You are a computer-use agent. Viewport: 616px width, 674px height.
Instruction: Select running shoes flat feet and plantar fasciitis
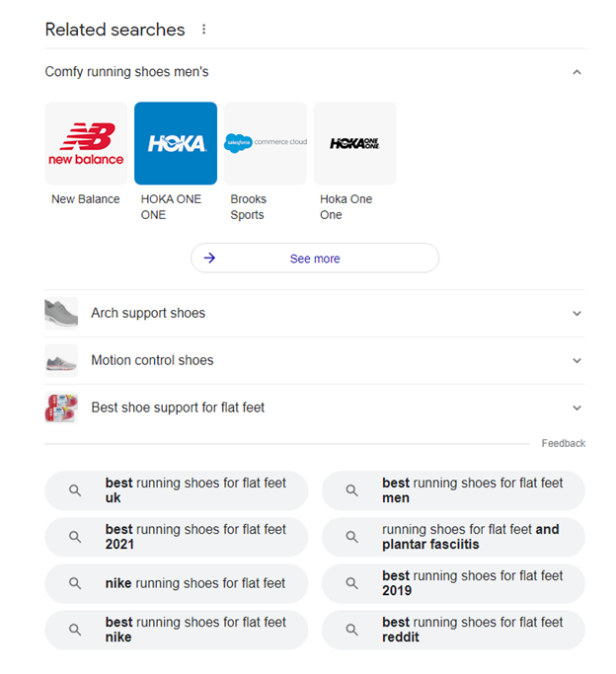pos(453,537)
